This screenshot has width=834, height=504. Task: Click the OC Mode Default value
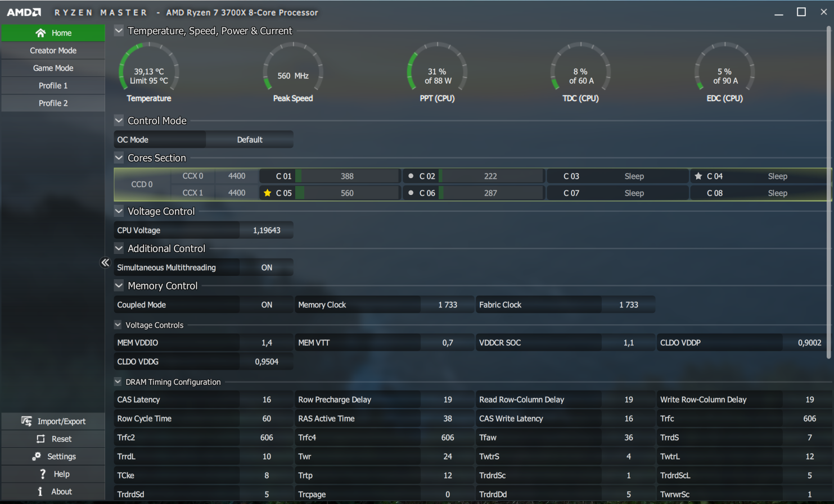[250, 139]
